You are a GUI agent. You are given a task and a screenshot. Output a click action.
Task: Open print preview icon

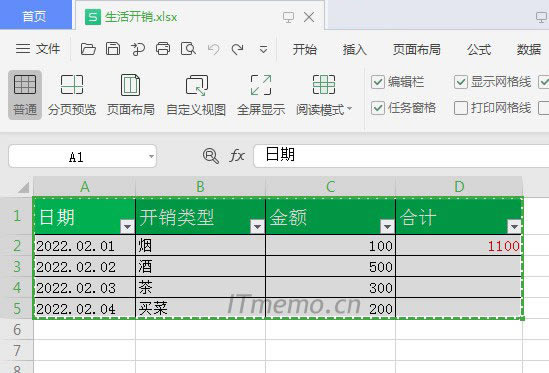(188, 49)
